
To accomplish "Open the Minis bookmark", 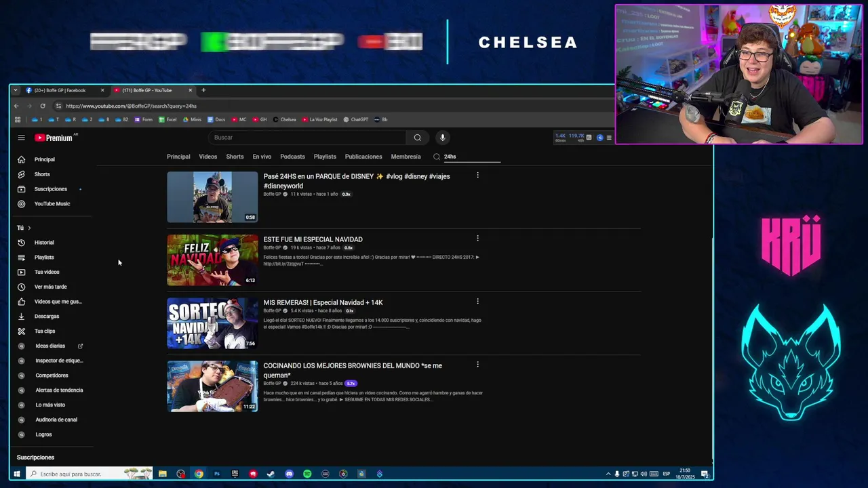I will click(x=192, y=119).
